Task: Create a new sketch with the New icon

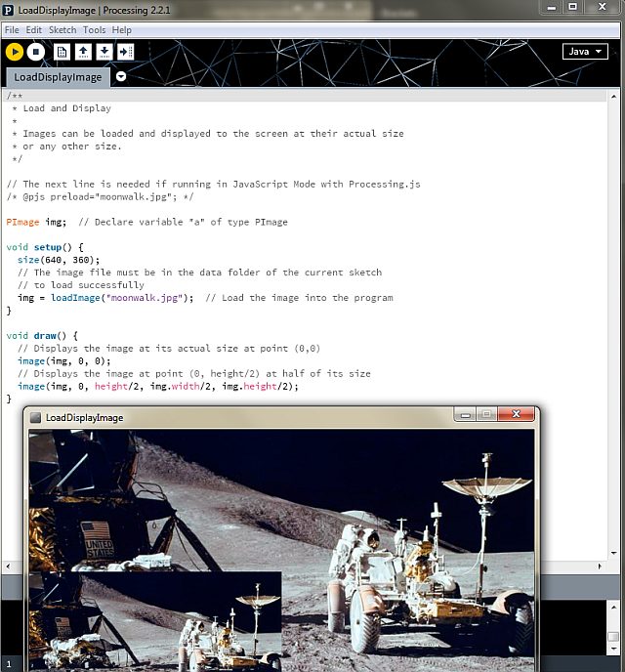Action: point(62,52)
